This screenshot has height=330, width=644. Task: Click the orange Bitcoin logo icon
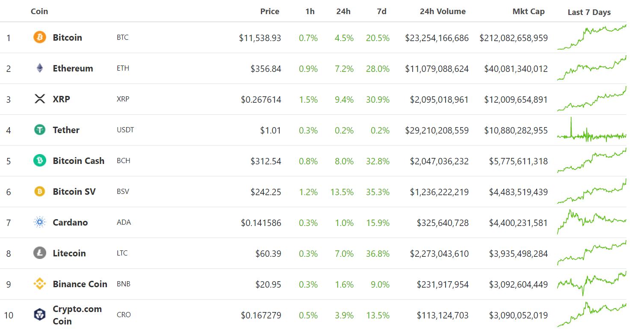pos(40,37)
